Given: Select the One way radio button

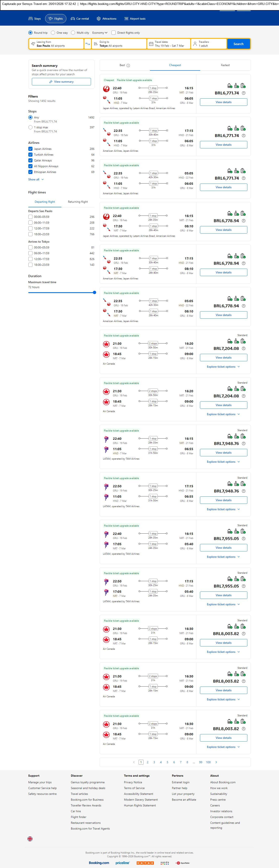Looking at the screenshot, I should (53, 33).
